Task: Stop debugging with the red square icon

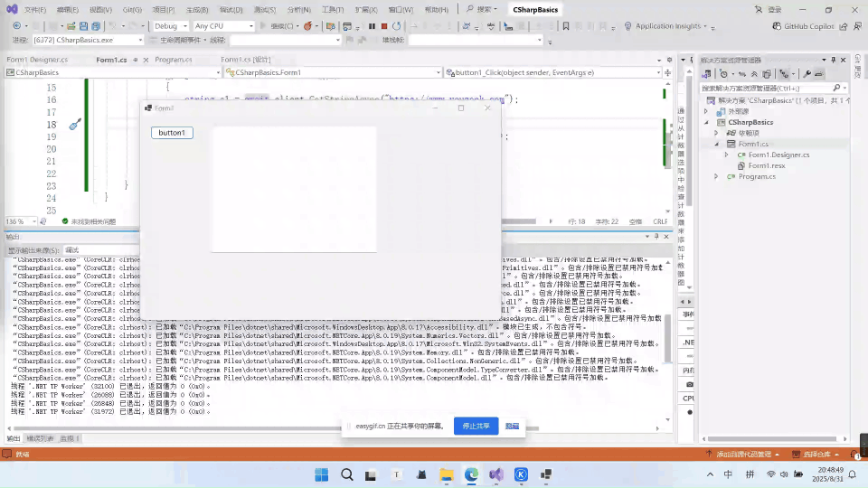Action: coord(384,26)
